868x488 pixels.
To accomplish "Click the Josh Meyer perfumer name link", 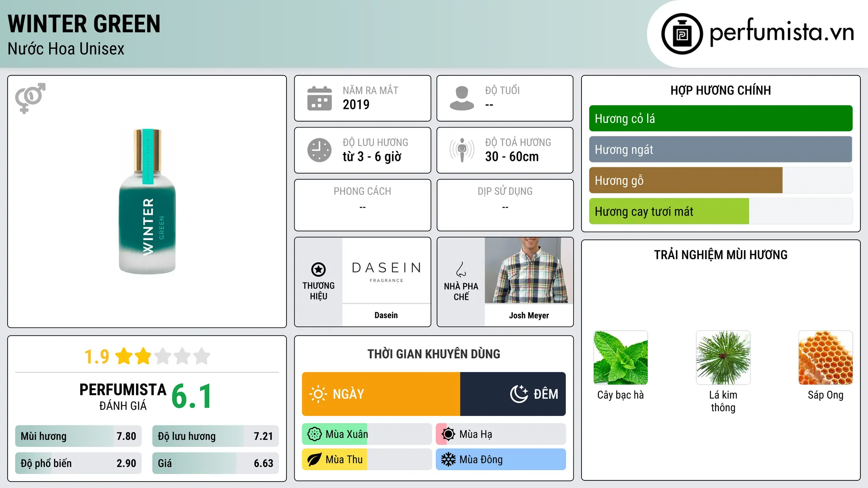I will click(x=529, y=315).
